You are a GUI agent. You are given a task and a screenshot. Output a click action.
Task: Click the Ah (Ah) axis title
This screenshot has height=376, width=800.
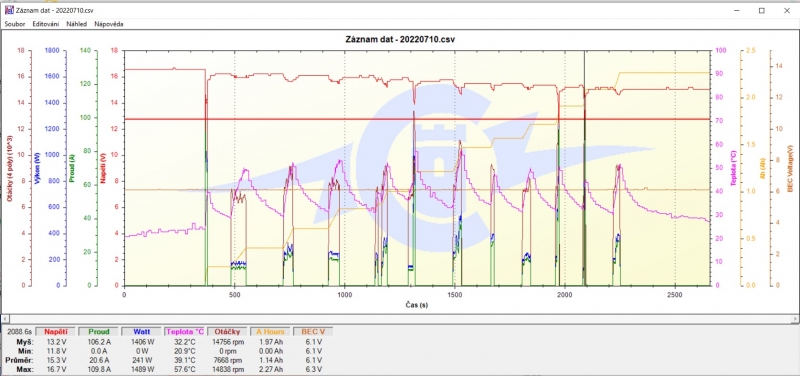tap(763, 168)
